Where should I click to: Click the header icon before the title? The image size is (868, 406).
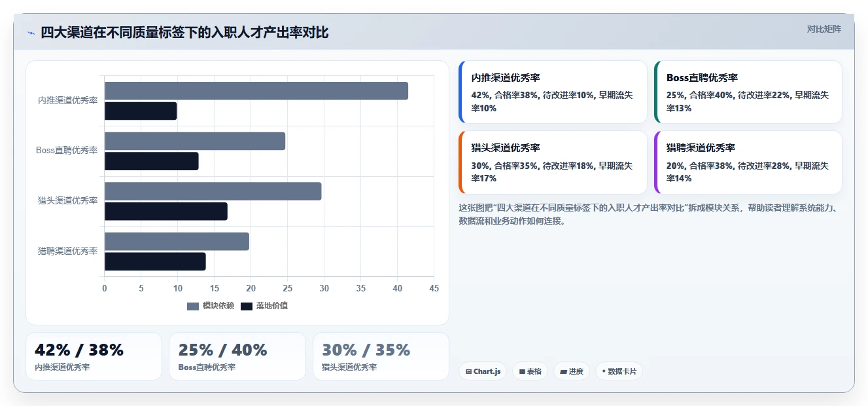(x=31, y=33)
